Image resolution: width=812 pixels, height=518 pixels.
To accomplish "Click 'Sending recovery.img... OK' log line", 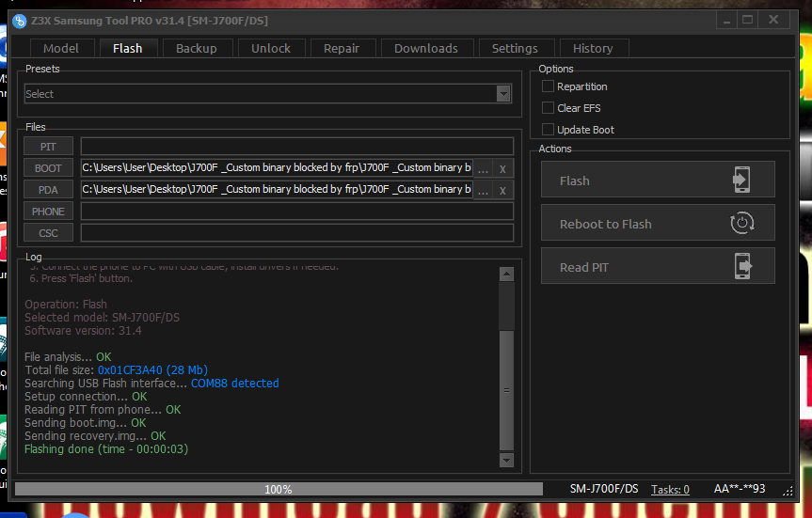I will (x=95, y=435).
